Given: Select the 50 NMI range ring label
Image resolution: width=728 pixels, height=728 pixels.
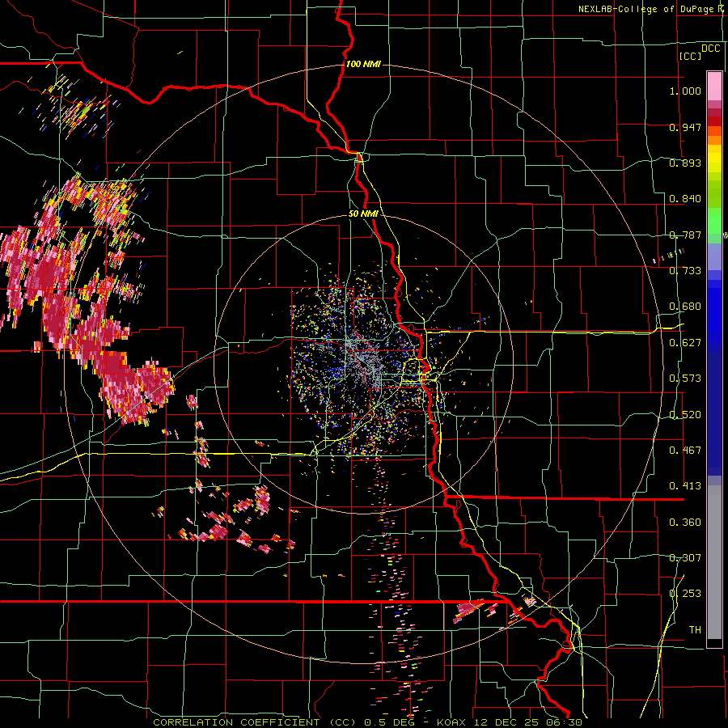Looking at the screenshot, I should (363, 214).
